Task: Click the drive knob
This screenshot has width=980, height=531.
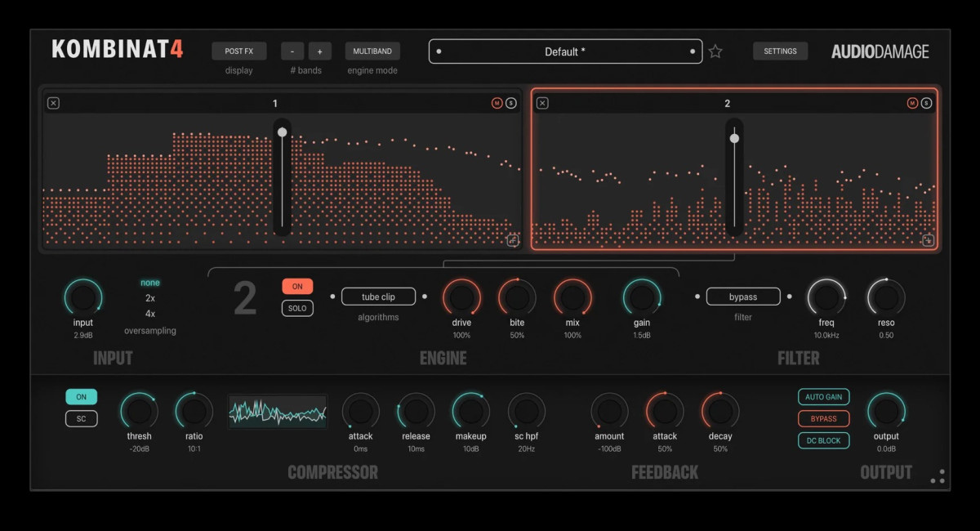Action: click(x=461, y=298)
